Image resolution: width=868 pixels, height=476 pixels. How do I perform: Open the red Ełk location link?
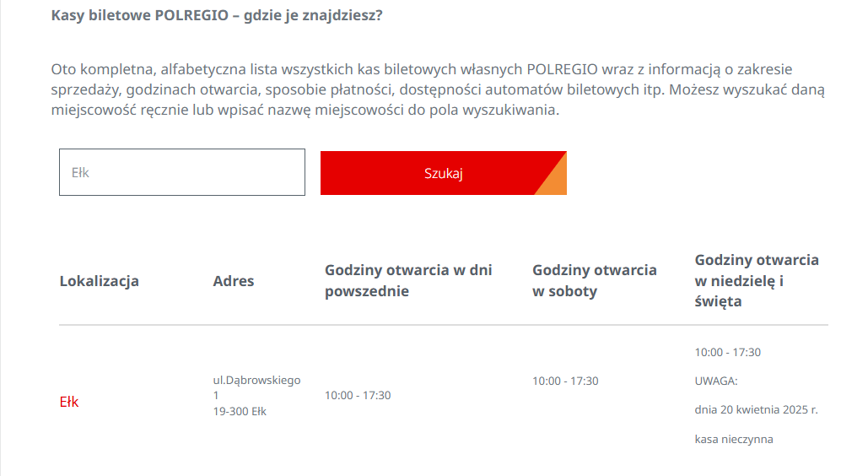pyautogui.click(x=69, y=402)
